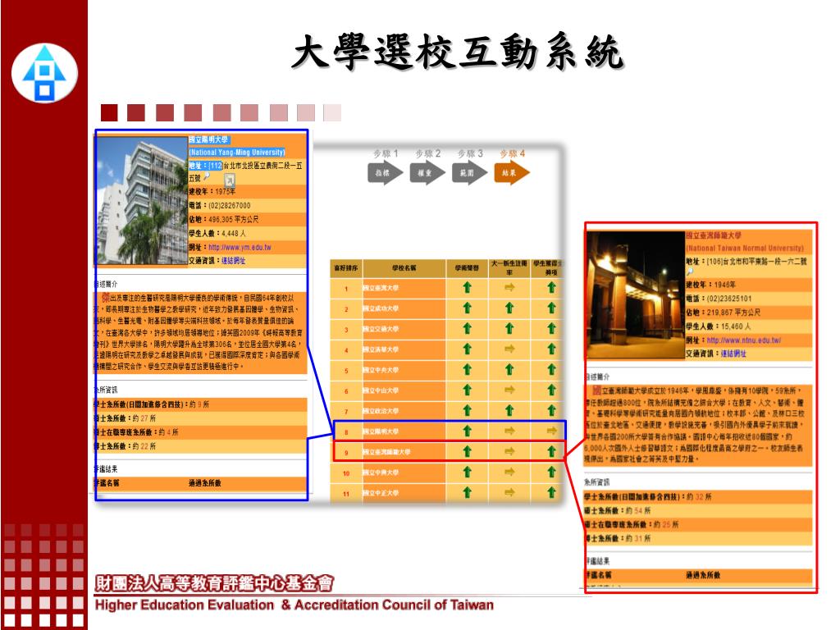
Task: Click rank 7 學術聲譽 green up arrow
Action: [x=467, y=410]
